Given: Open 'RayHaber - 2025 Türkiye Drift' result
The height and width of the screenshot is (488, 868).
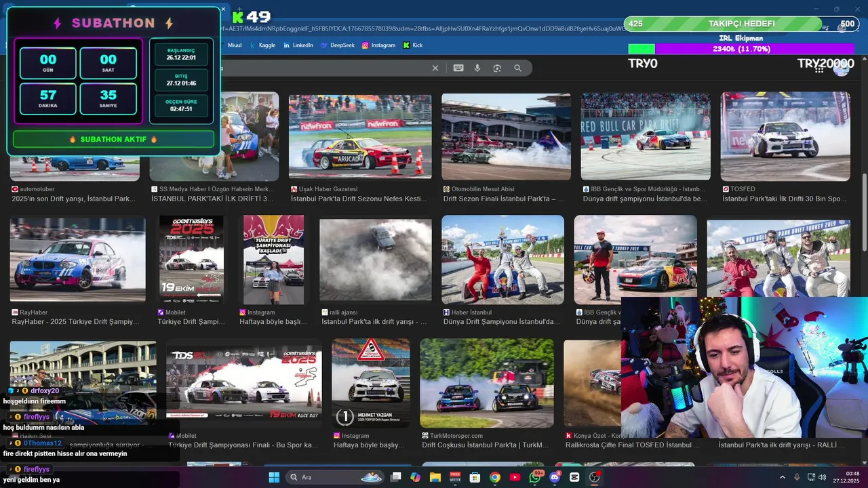Looking at the screenshot, I should point(74,322).
